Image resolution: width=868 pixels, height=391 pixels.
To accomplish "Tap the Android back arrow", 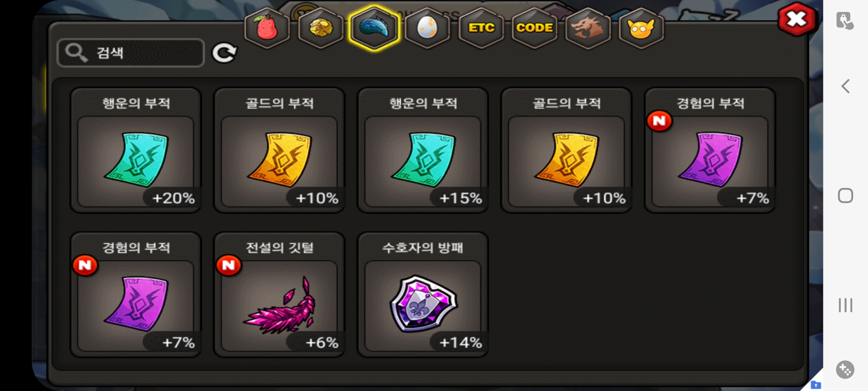I will coord(845,86).
